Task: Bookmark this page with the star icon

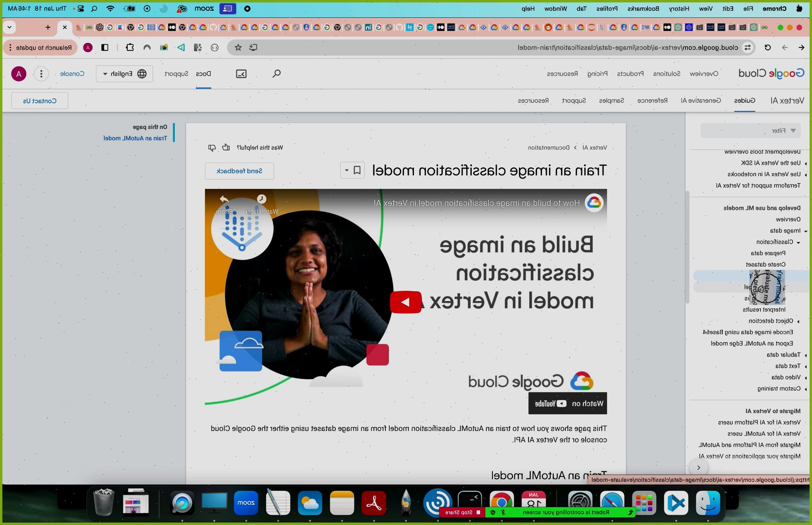Action: (x=238, y=48)
